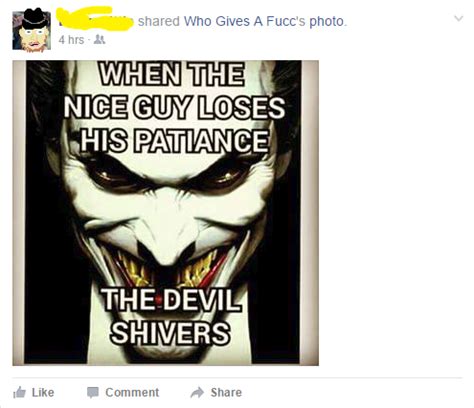Click the thumbs-up Like icon

click(x=20, y=392)
